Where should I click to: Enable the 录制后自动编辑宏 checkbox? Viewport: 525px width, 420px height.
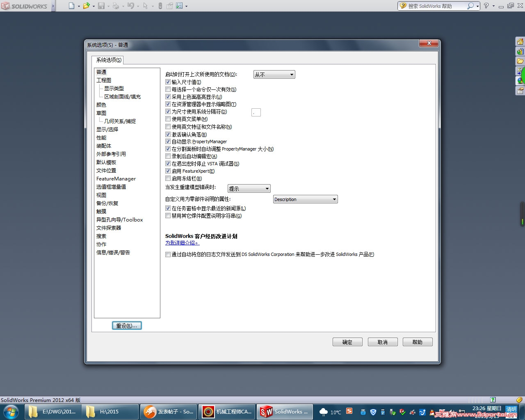[168, 156]
